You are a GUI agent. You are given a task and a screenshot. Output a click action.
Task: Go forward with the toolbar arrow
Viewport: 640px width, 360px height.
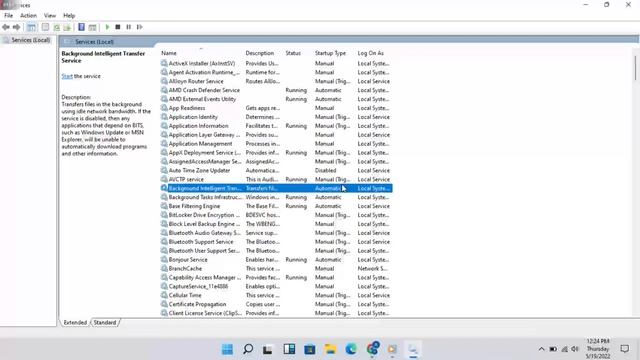tap(16, 27)
